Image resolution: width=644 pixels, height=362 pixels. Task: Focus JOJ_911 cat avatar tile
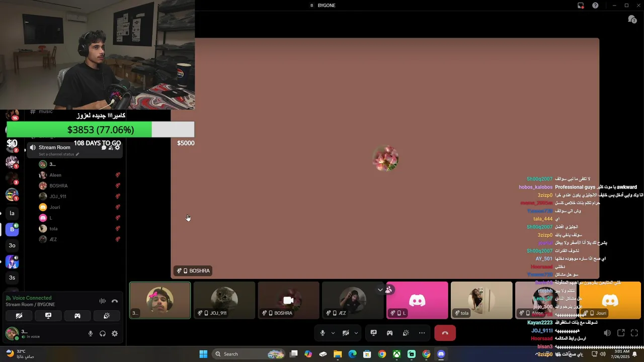click(224, 300)
